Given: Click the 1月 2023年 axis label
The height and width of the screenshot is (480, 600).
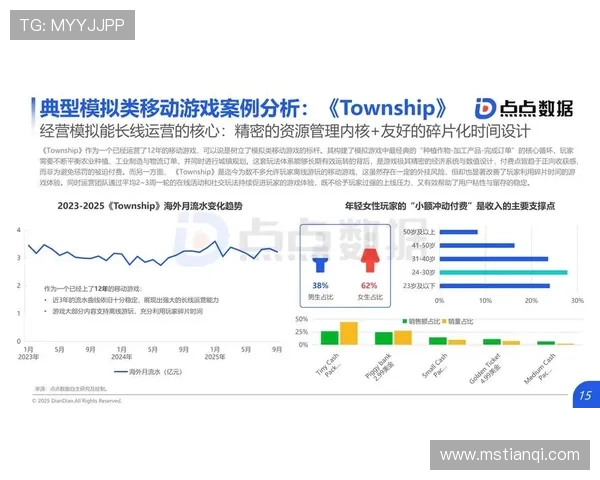Looking at the screenshot, I should [28, 353].
